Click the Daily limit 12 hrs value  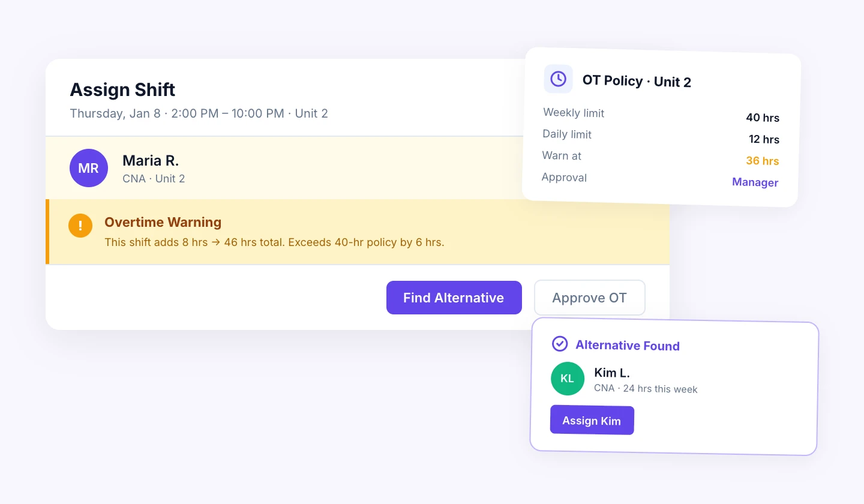pyautogui.click(x=764, y=139)
